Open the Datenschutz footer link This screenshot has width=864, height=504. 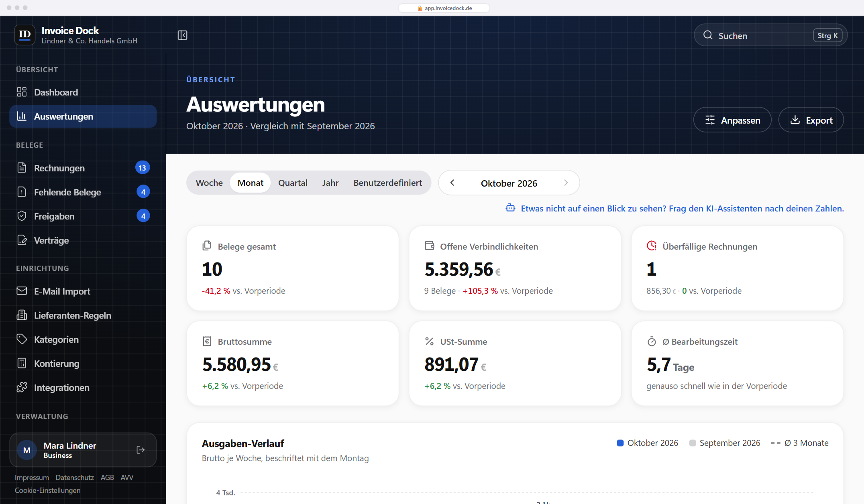tap(75, 478)
